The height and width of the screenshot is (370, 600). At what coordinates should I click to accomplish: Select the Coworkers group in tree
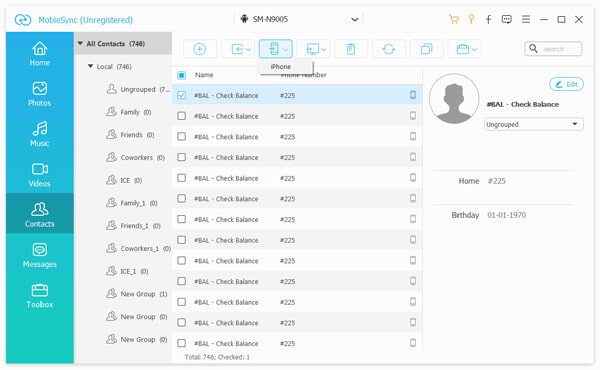tap(135, 158)
